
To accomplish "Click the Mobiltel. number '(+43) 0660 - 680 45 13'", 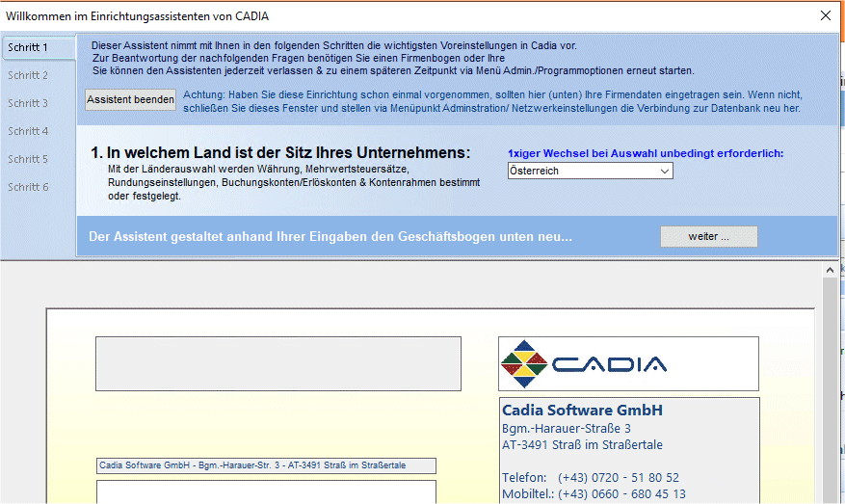I will point(621,493).
